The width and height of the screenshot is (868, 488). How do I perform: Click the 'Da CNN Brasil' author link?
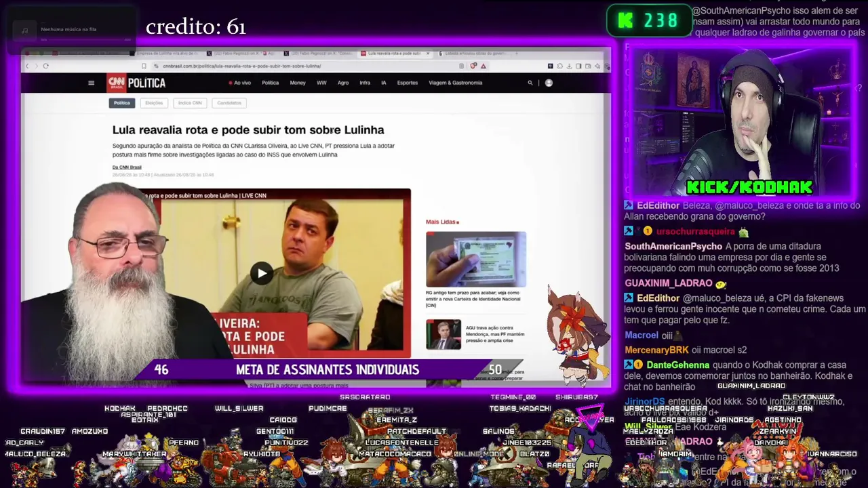(x=127, y=167)
